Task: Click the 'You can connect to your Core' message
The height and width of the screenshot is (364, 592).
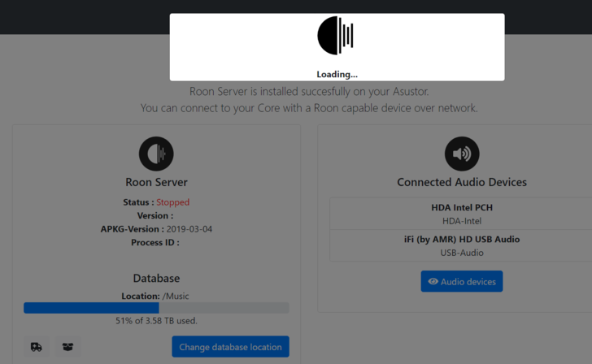Action: [x=309, y=108]
